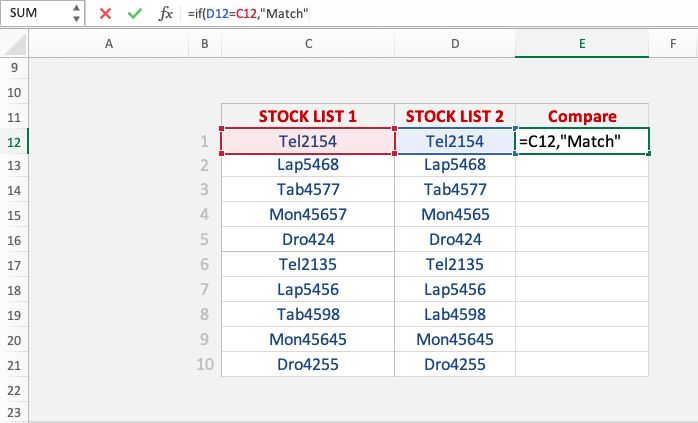This screenshot has height=423, width=698.
Task: Click cell D12 containing Tel2154
Action: (455, 141)
